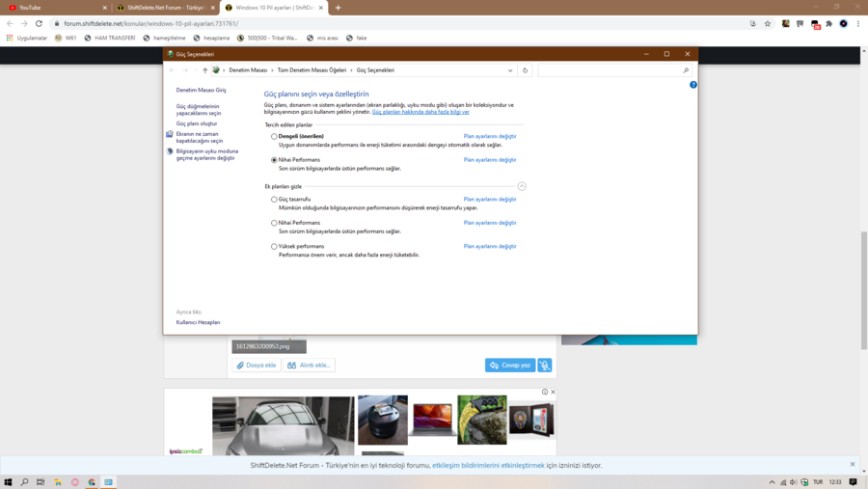Select the Yüksek performans power plan
Screen dimensions: 868x489
click(274, 247)
